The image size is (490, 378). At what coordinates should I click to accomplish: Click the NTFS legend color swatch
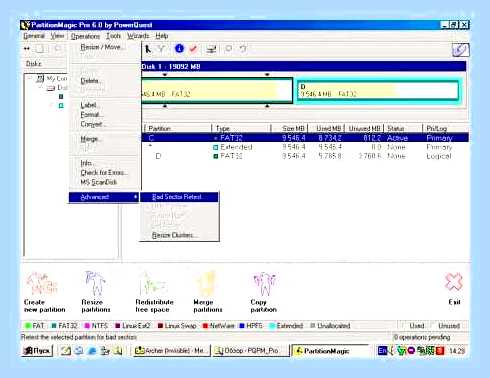[x=88, y=326]
